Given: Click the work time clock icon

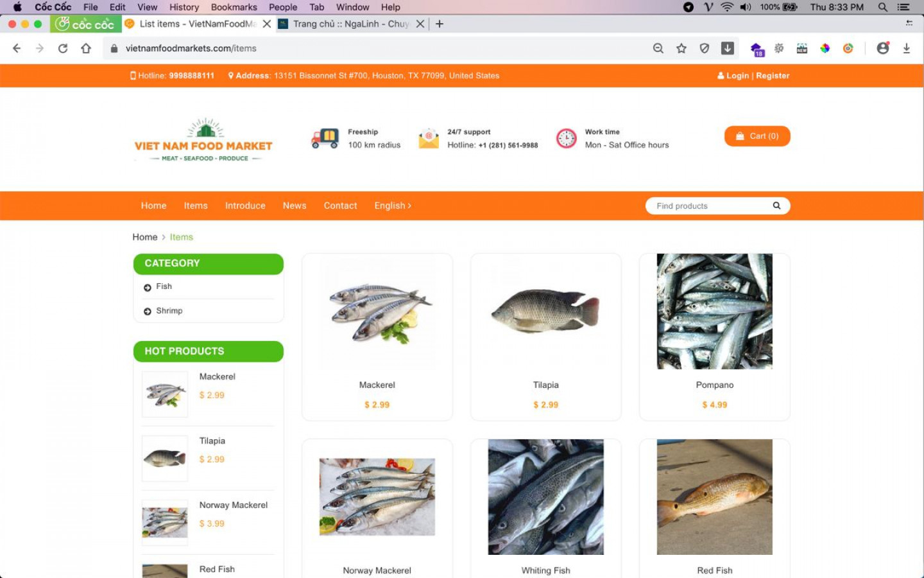Looking at the screenshot, I should click(566, 138).
